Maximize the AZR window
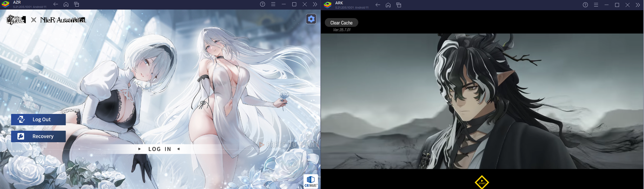This screenshot has width=644, height=189. click(x=294, y=4)
